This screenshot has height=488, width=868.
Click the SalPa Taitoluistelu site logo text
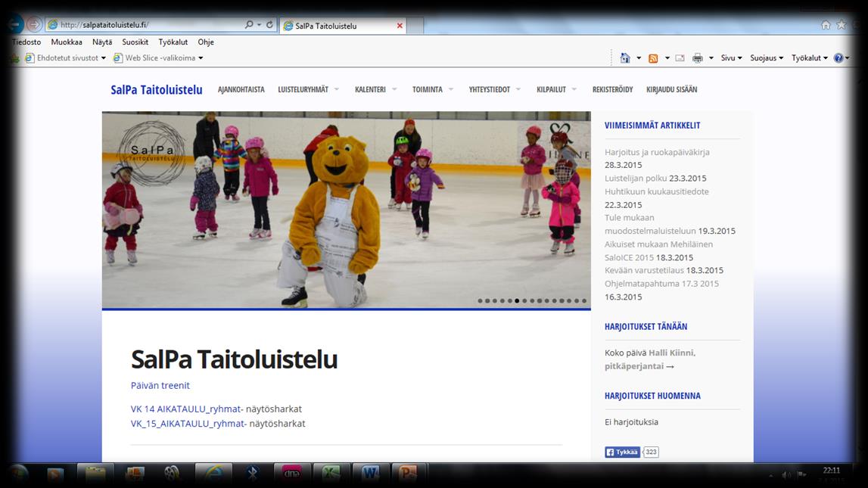(157, 89)
